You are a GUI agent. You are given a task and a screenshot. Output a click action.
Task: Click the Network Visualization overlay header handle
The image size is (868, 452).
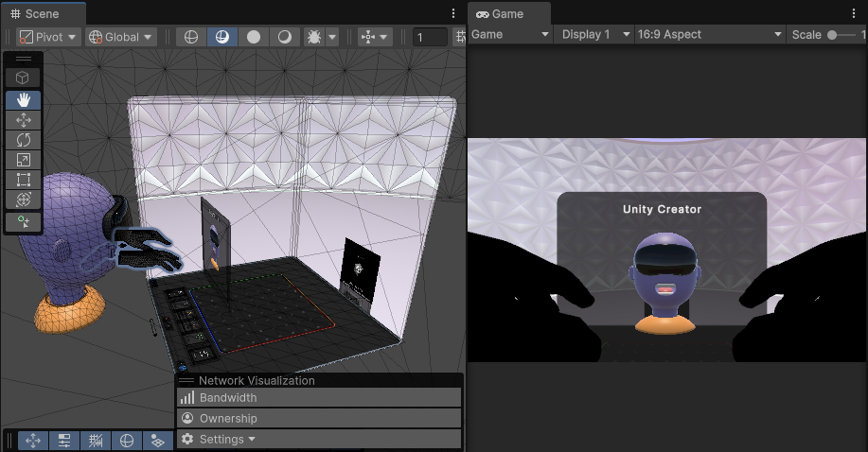[186, 381]
